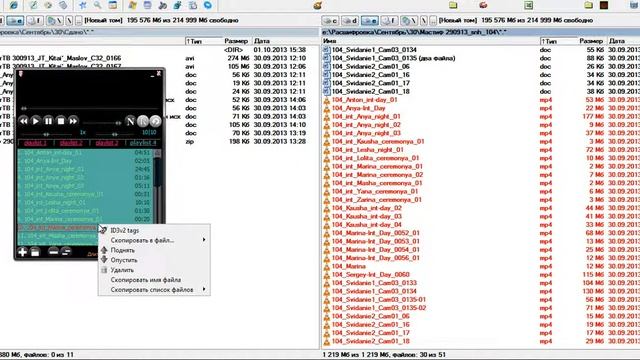Click the paint palette icon in toolbar
640x360 pixels.
coord(318,5)
